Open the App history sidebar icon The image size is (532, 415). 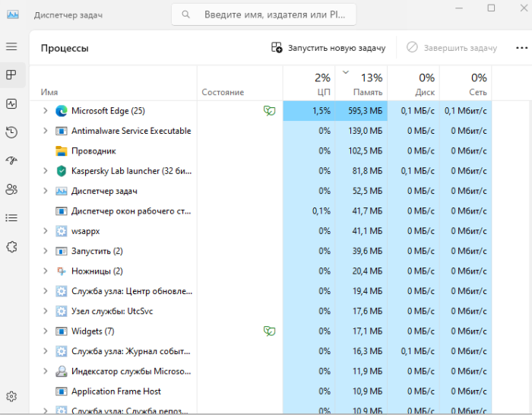(11, 132)
